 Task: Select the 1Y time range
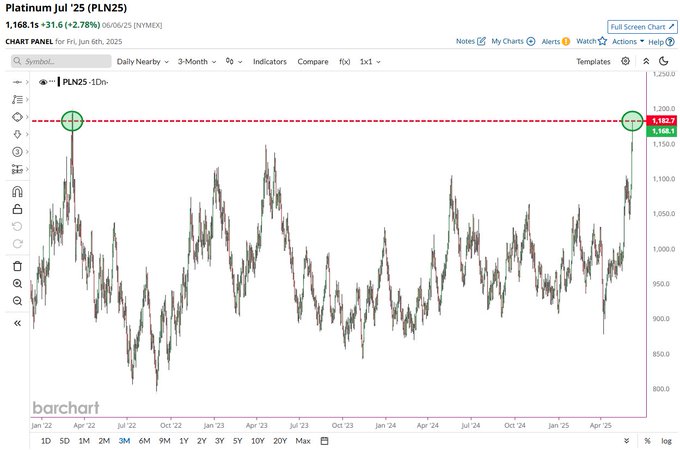(x=184, y=441)
